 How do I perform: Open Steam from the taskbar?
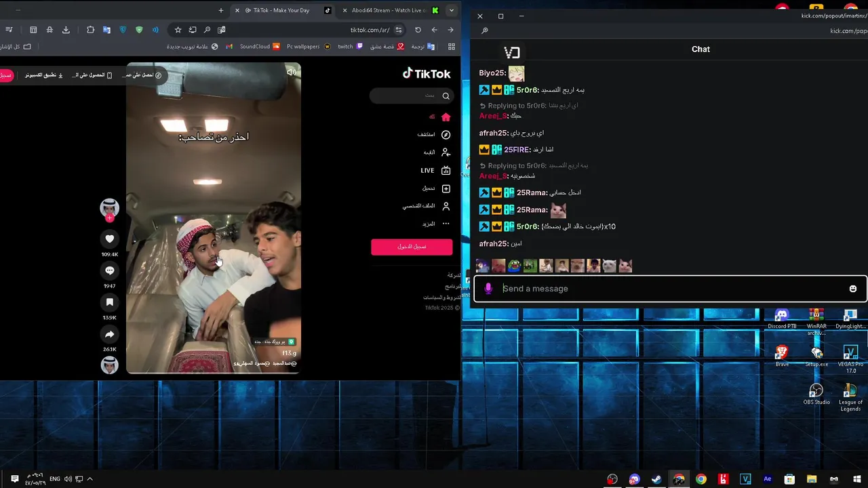656,479
